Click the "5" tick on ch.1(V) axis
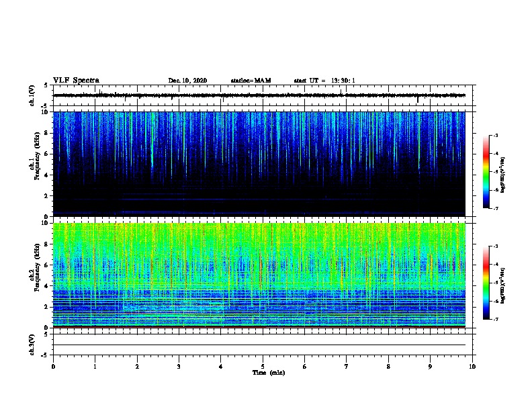532x411 pixels. (x=46, y=85)
